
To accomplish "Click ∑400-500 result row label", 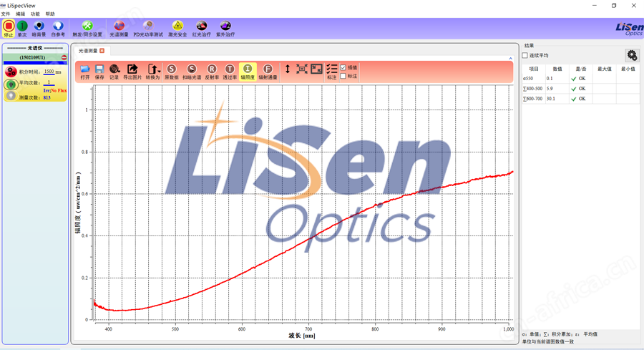I will 532,89.
